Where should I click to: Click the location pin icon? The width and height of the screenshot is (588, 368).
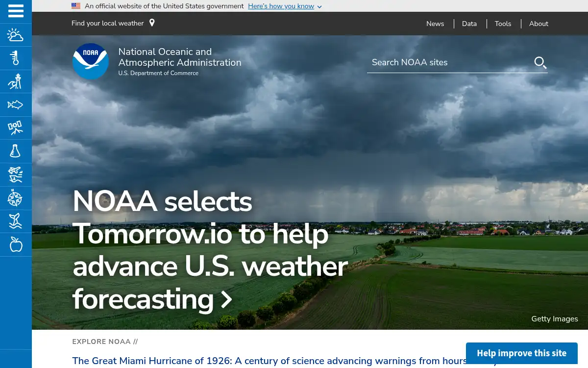tap(152, 23)
